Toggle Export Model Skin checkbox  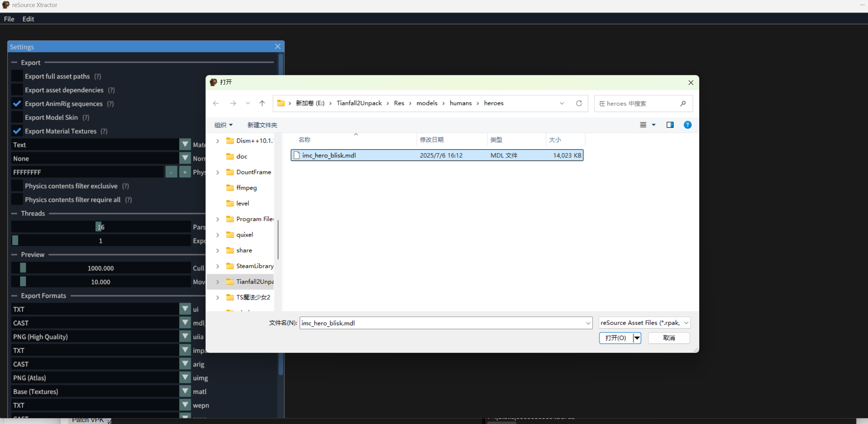click(x=17, y=117)
